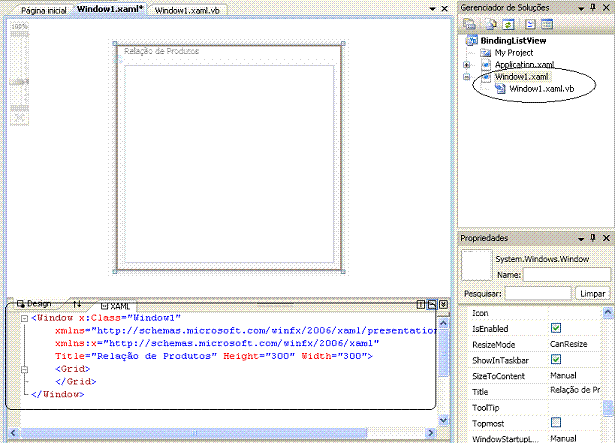
Task: Pin the Gerenciador de Soluções panel
Action: [x=593, y=7]
